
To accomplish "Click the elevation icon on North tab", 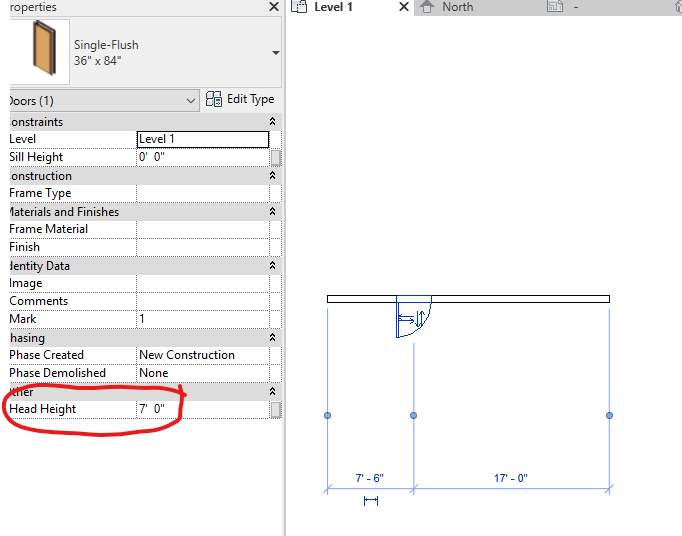I will click(x=427, y=7).
